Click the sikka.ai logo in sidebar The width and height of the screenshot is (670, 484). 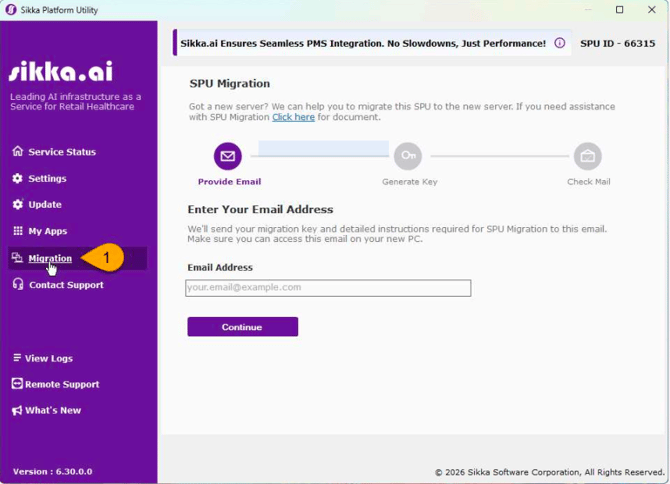[61, 72]
